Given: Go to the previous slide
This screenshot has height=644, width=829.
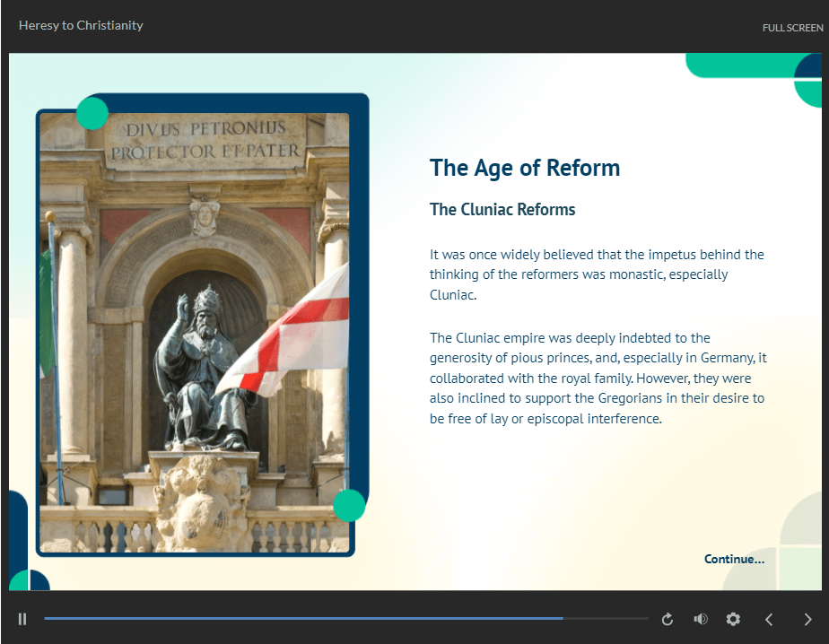Looking at the screenshot, I should tap(769, 619).
